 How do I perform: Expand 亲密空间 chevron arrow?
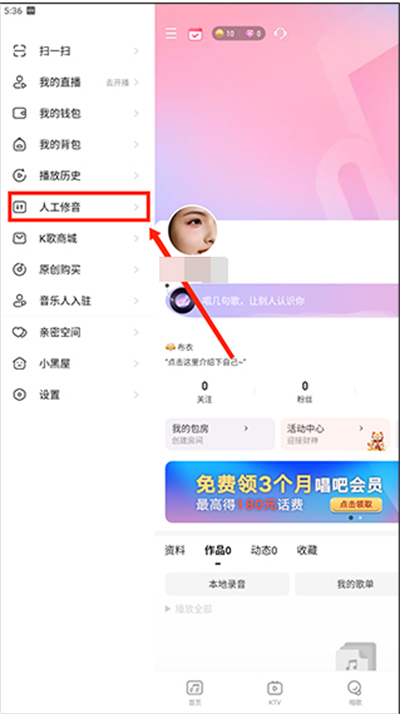[136, 332]
